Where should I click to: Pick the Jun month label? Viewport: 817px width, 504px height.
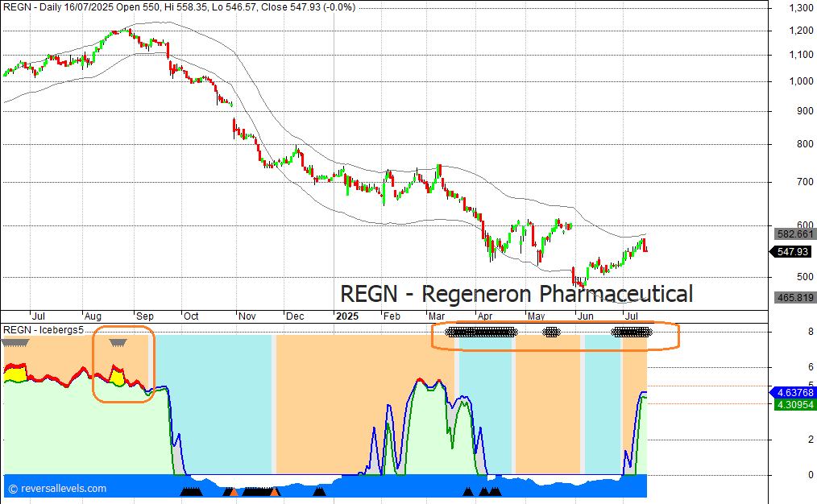[x=586, y=316]
